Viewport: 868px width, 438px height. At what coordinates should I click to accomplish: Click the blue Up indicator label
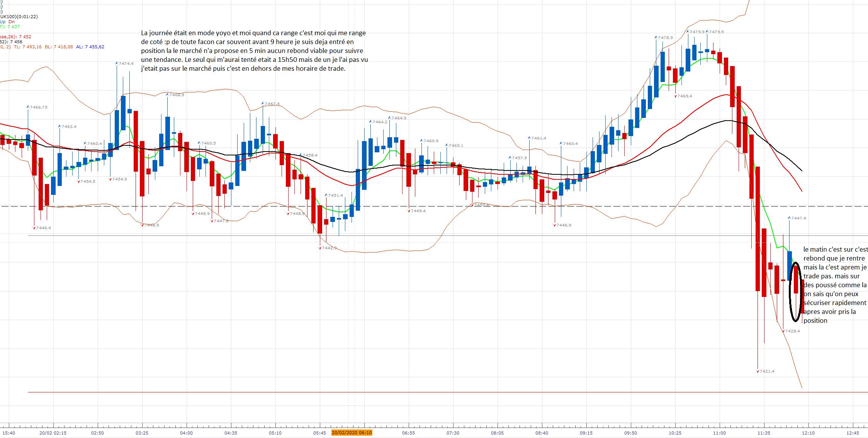(x=3, y=22)
